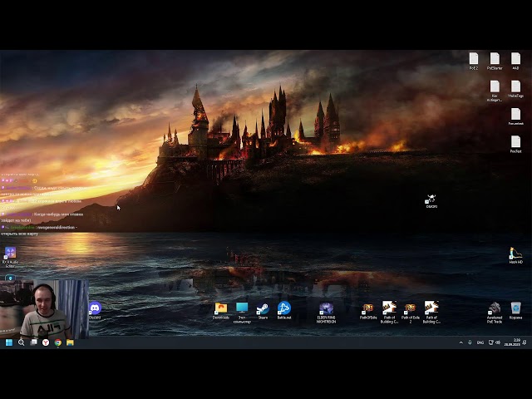Screen dimensions: 532x399
Task: Open the Elden Ring Nightreign shortcut
Action: click(x=326, y=313)
